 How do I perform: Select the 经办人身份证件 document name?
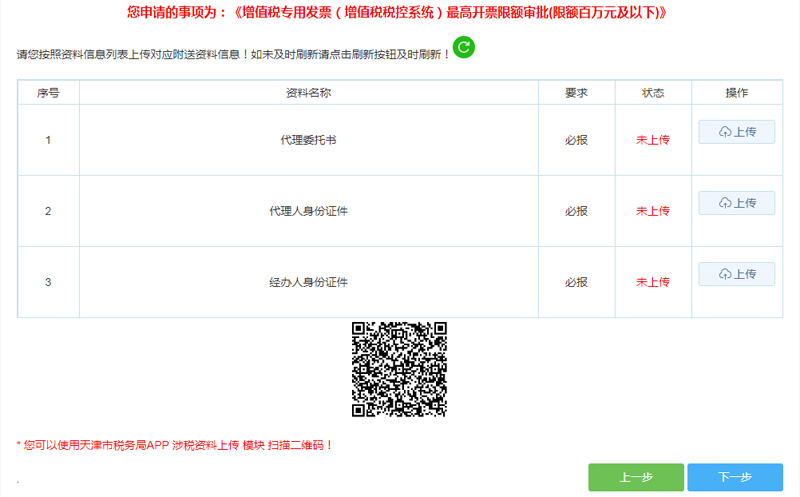(308, 282)
